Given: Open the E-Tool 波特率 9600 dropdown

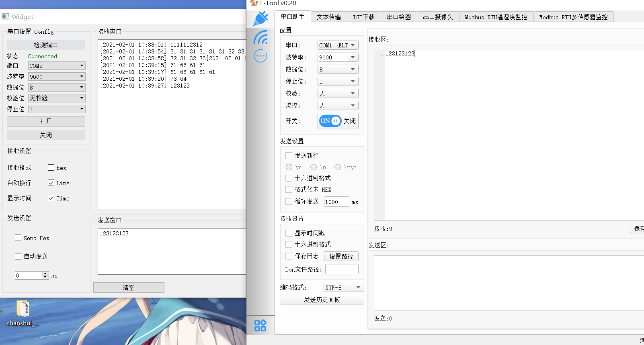Looking at the screenshot, I should 338,57.
